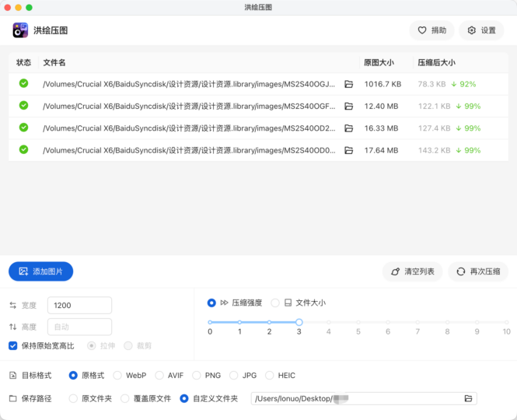The height and width of the screenshot is (420, 517).
Task: Select 原文件夹 as save path
Action: (x=73, y=398)
